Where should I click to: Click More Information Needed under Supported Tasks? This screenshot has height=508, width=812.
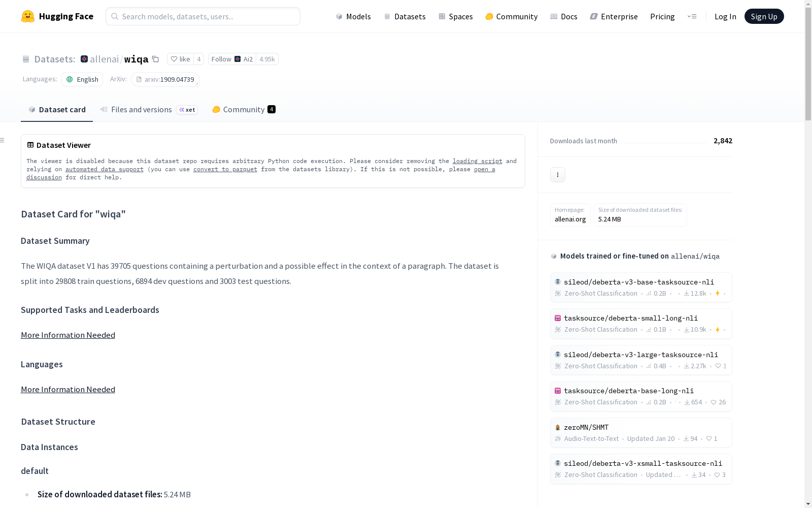[68, 335]
